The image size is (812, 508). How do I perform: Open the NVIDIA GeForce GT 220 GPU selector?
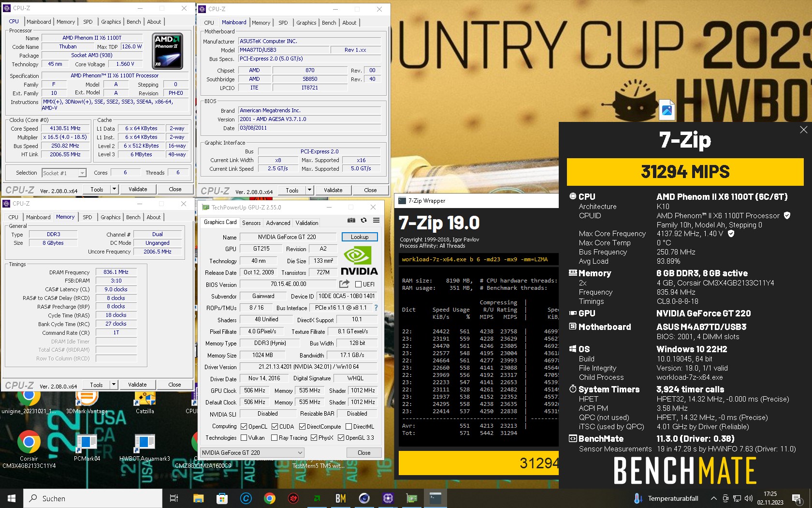(252, 453)
